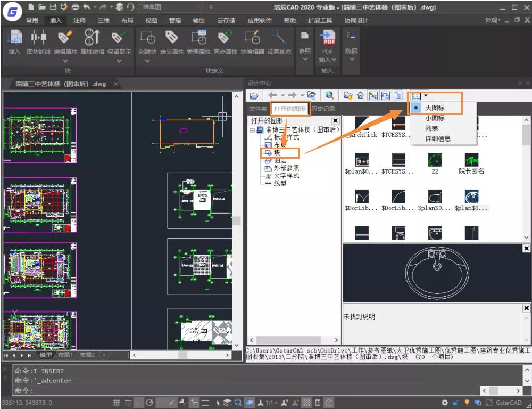The height and width of the screenshot is (409, 532).
Task: Select the 定义属性 define attributes icon
Action: pos(172,42)
